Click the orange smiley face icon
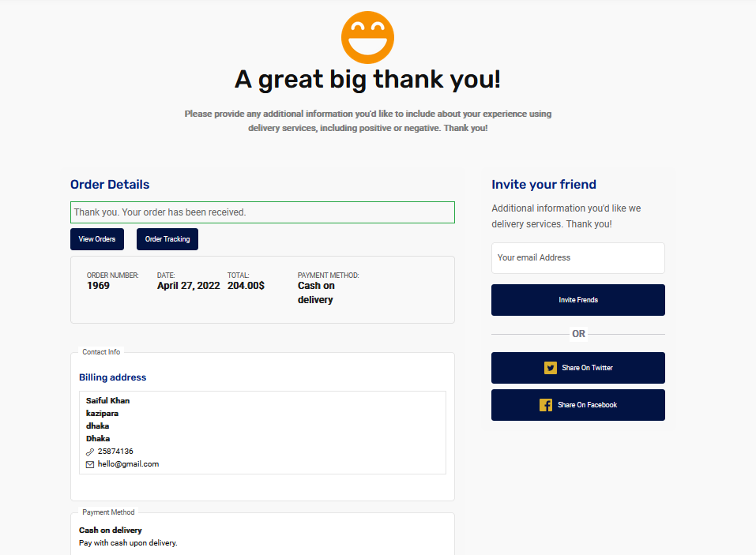Image resolution: width=756 pixels, height=555 pixels. pos(367,37)
